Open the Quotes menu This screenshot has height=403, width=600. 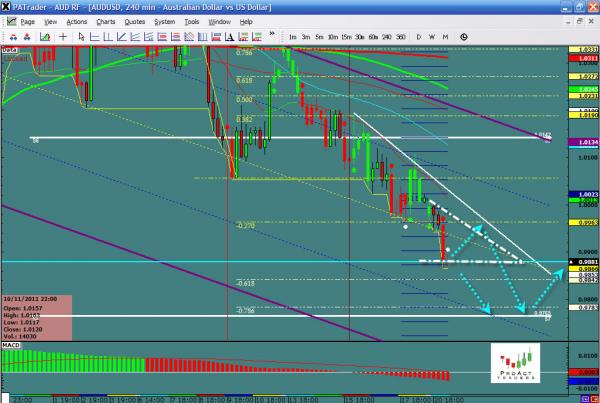(x=134, y=21)
